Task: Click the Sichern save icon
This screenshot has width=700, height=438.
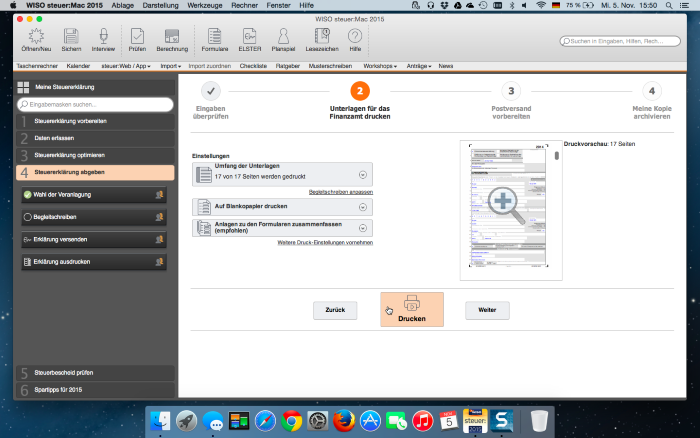Action: 71,36
